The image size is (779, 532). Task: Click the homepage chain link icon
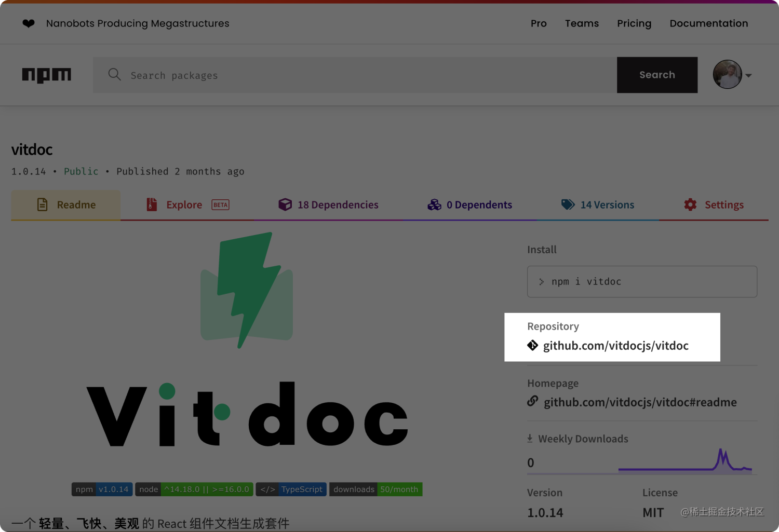pyautogui.click(x=533, y=401)
